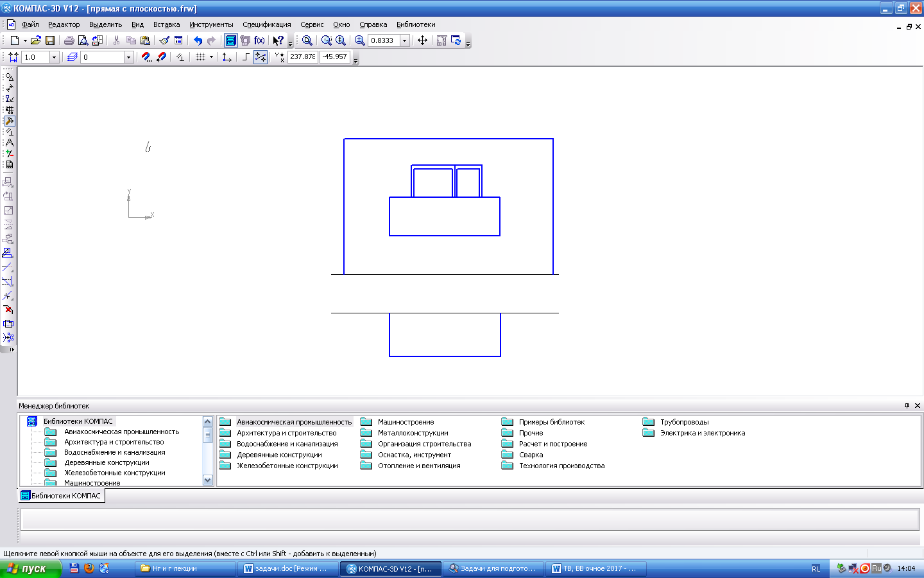This screenshot has height=578, width=924.
Task: Open the layer number dropdown
Action: point(128,57)
